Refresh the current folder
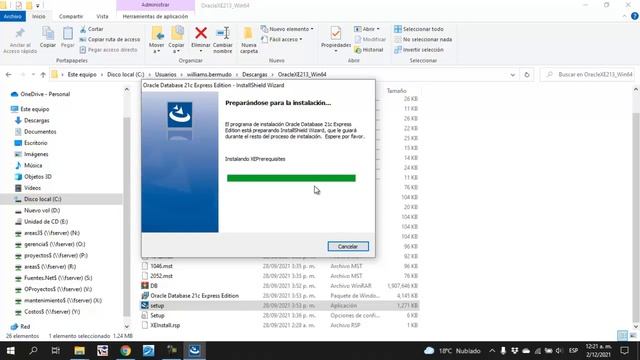 pos(527,75)
